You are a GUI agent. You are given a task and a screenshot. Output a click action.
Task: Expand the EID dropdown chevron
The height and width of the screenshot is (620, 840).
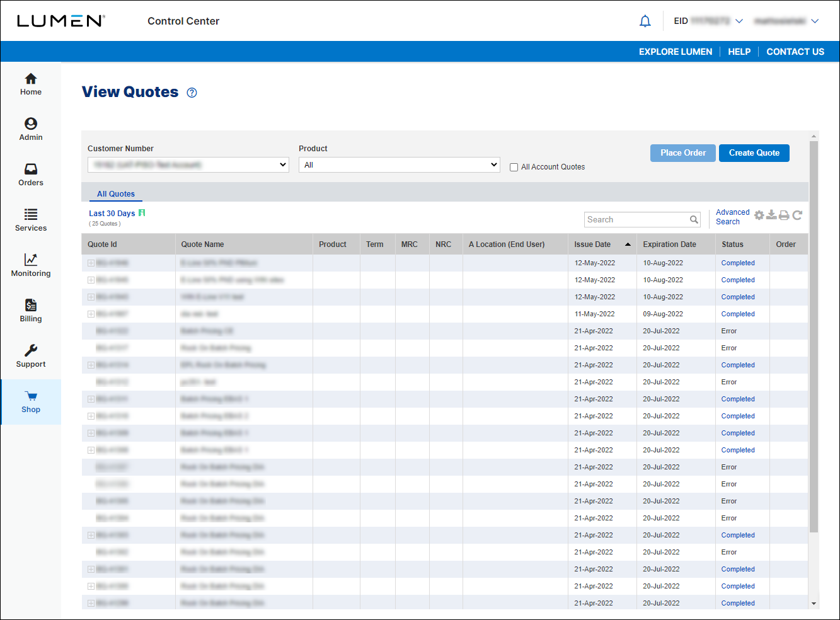tap(739, 21)
